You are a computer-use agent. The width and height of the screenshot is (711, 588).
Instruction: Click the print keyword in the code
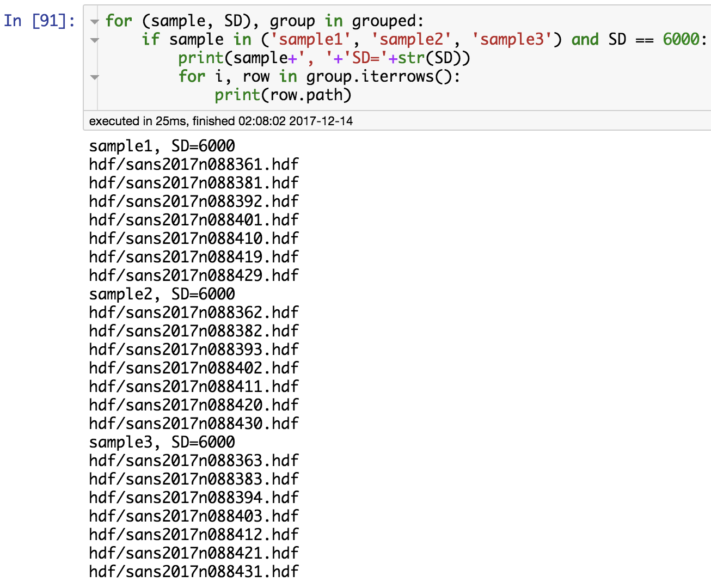click(200, 57)
